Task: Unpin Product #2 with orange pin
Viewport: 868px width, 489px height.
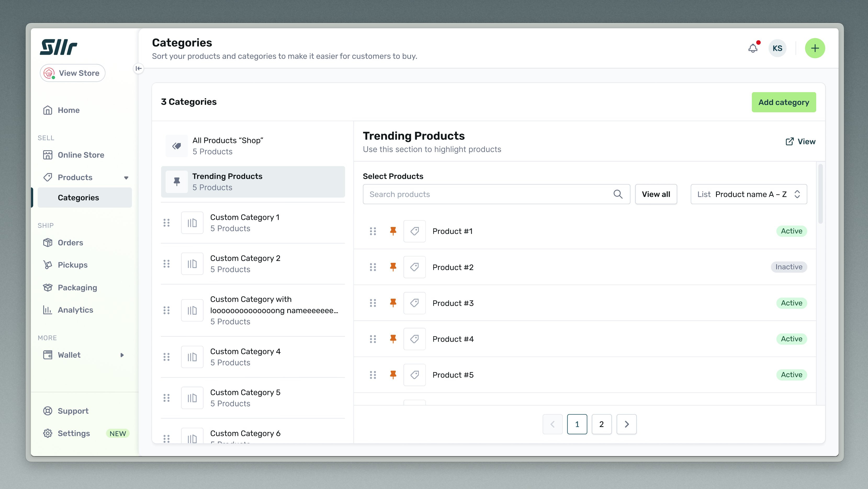Action: coord(393,267)
